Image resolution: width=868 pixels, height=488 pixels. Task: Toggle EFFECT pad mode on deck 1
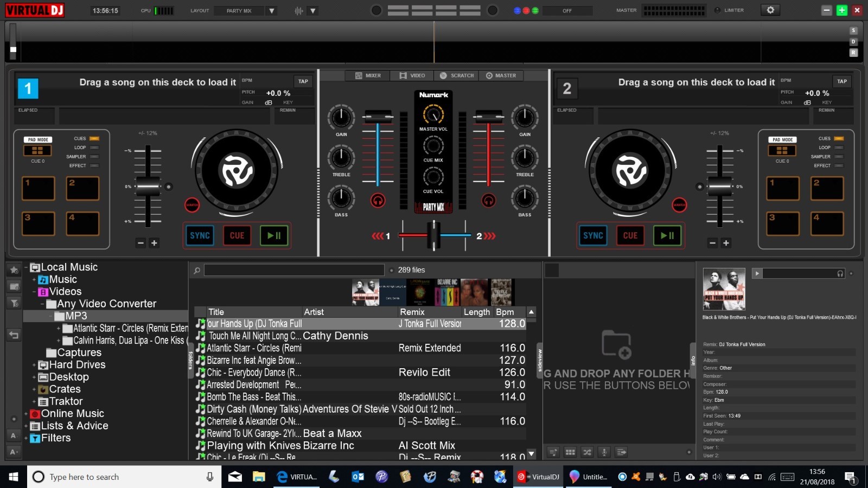coord(94,165)
